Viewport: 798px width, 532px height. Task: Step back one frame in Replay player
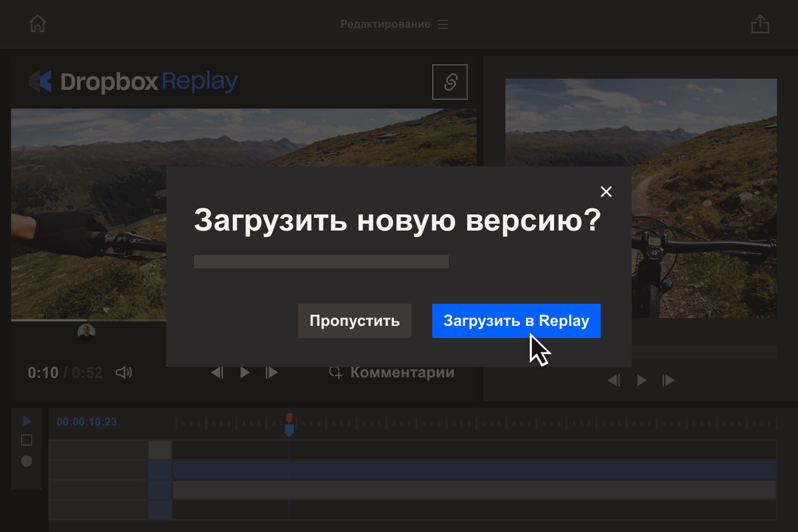click(217, 372)
